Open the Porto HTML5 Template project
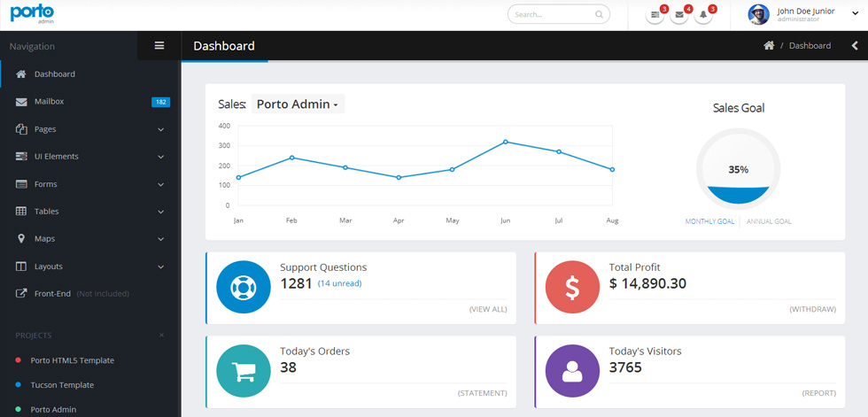This screenshot has height=417, width=868. (73, 360)
